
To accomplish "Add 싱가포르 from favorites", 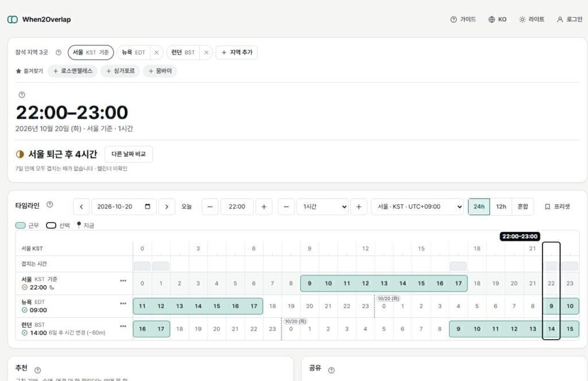I will [x=121, y=71].
